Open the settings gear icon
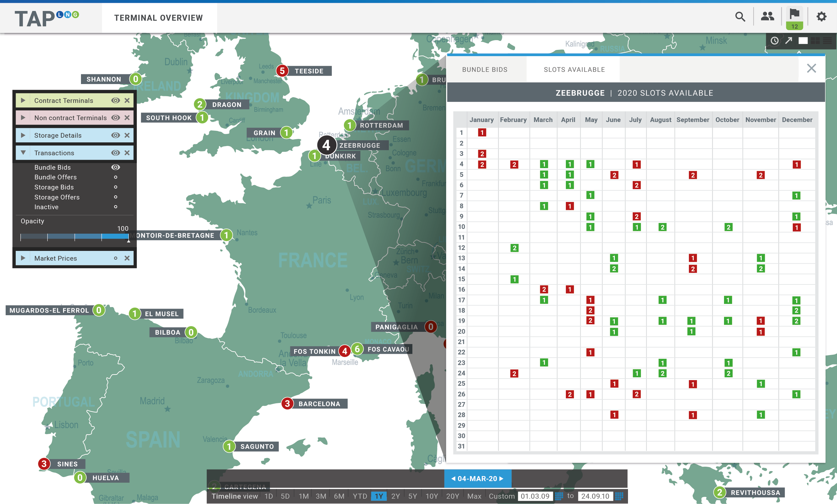The image size is (837, 504). [x=821, y=17]
